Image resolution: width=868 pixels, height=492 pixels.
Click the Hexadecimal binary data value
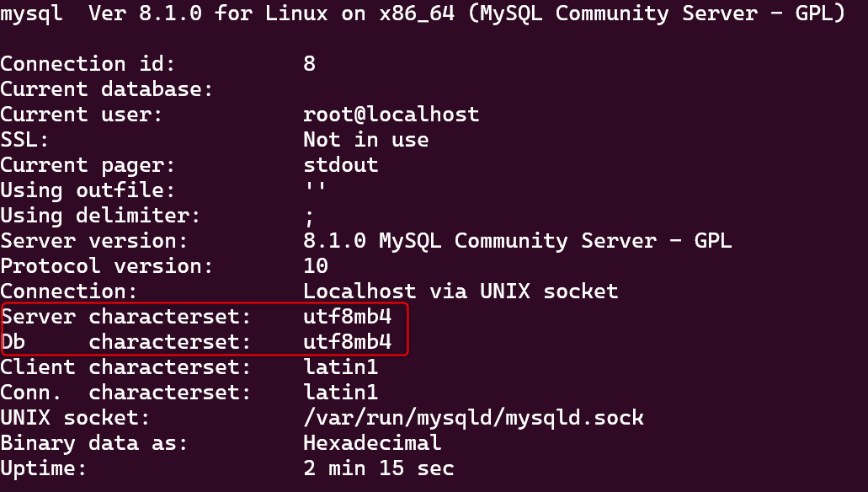pos(372,443)
